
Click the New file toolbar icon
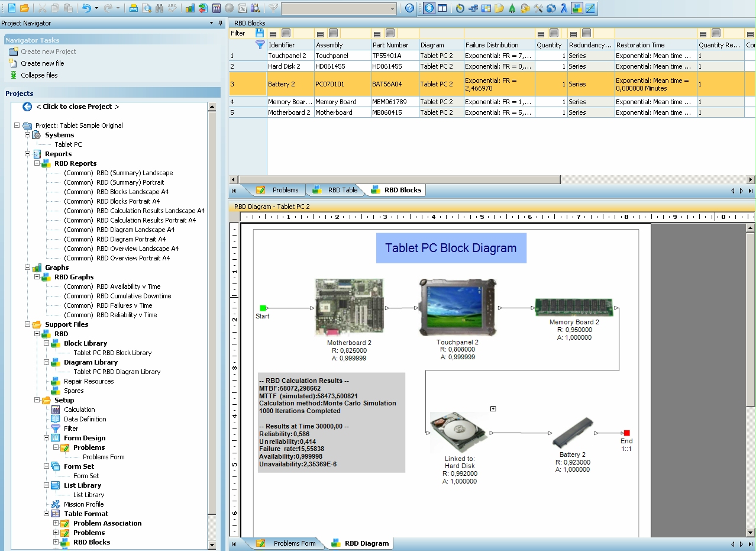(11, 8)
